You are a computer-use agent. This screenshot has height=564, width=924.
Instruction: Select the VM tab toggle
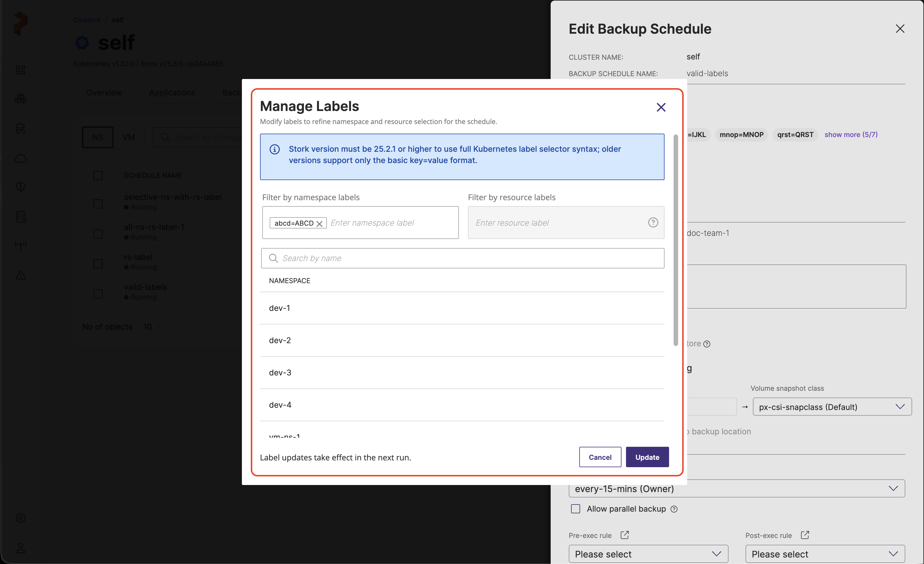[129, 137]
